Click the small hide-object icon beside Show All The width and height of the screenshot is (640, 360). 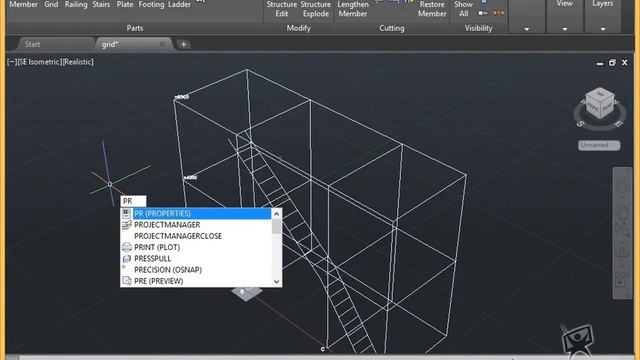(x=483, y=13)
